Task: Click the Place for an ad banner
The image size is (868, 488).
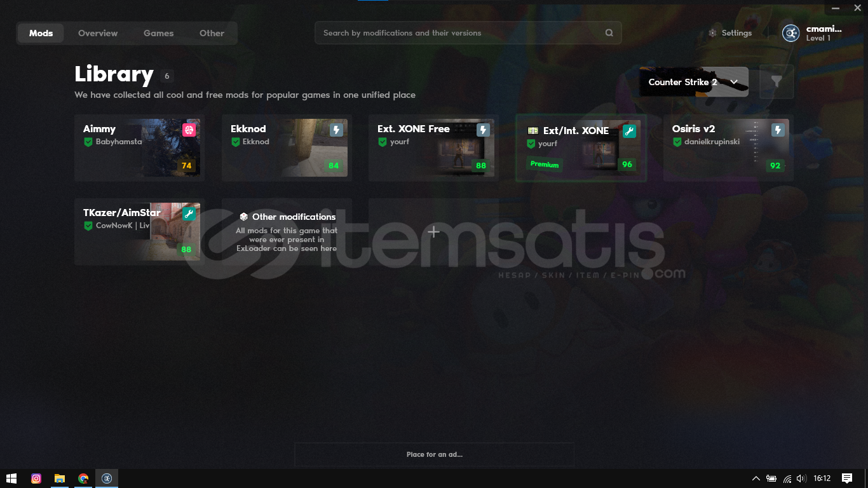Action: 434,454
